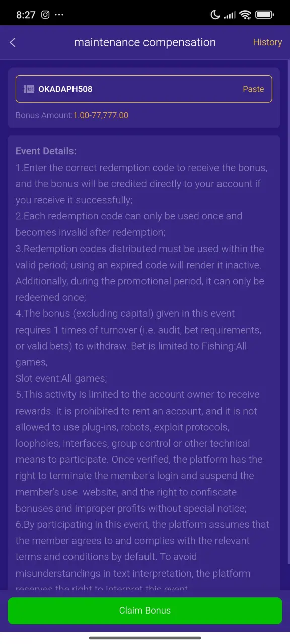Tap the Instagram notification icon in the status bar
This screenshot has width=290, height=644.
[x=45, y=15]
